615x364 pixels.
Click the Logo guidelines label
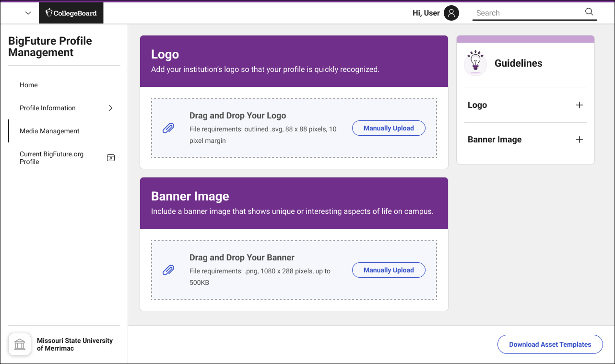477,105
